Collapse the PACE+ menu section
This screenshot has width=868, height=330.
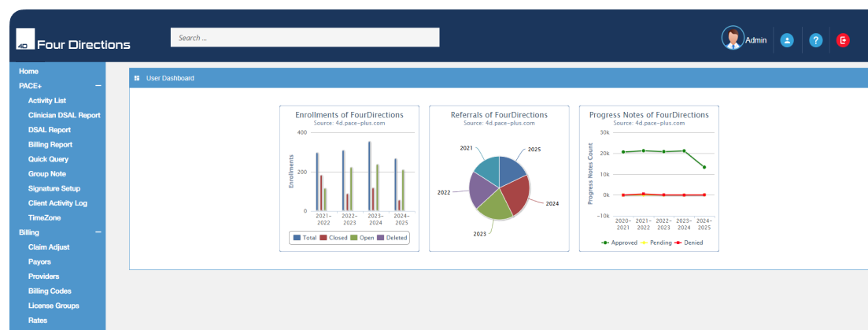coord(98,85)
